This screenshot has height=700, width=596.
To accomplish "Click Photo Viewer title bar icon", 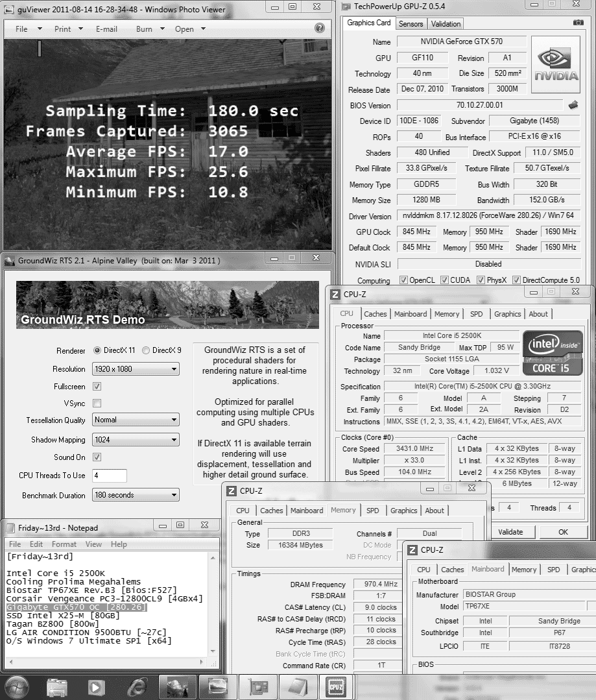I will pyautogui.click(x=10, y=9).
